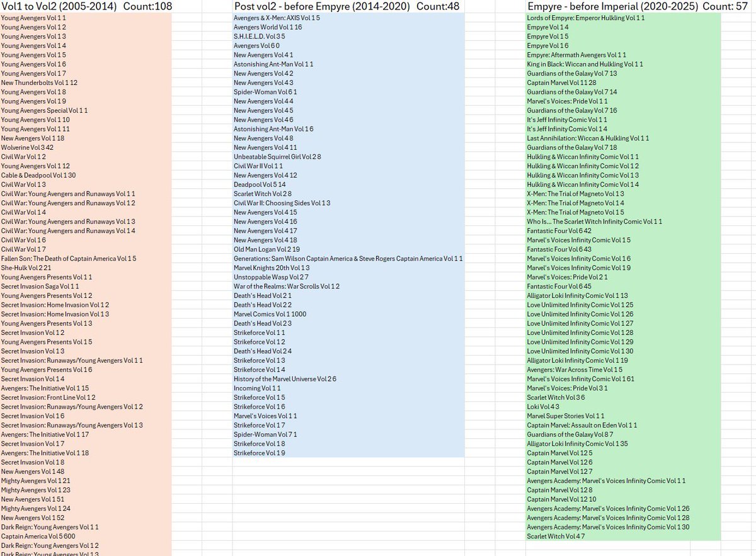The width and height of the screenshot is (756, 556).
Task: Select 'Captain Marvel: Assault on Eden Vol 1 1'
Action: [624, 425]
